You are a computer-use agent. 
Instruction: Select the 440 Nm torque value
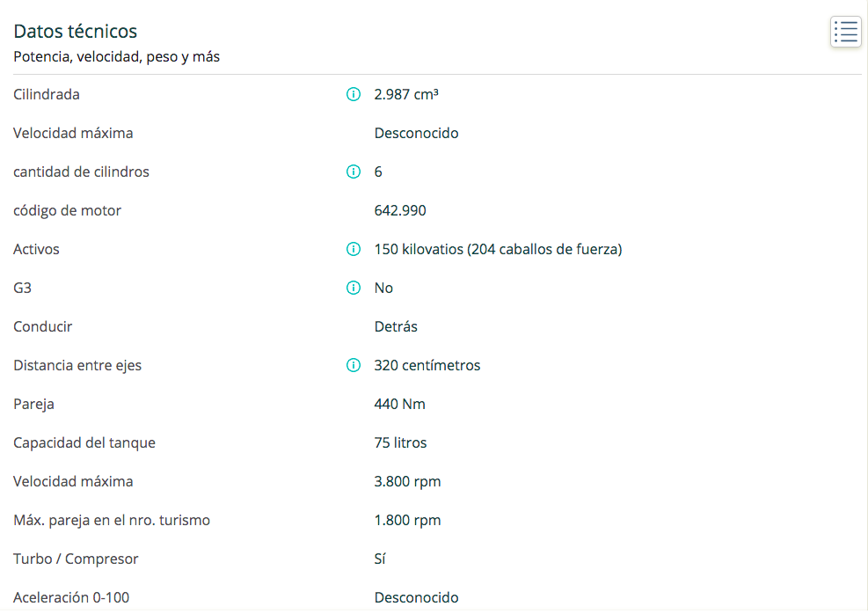(x=399, y=404)
